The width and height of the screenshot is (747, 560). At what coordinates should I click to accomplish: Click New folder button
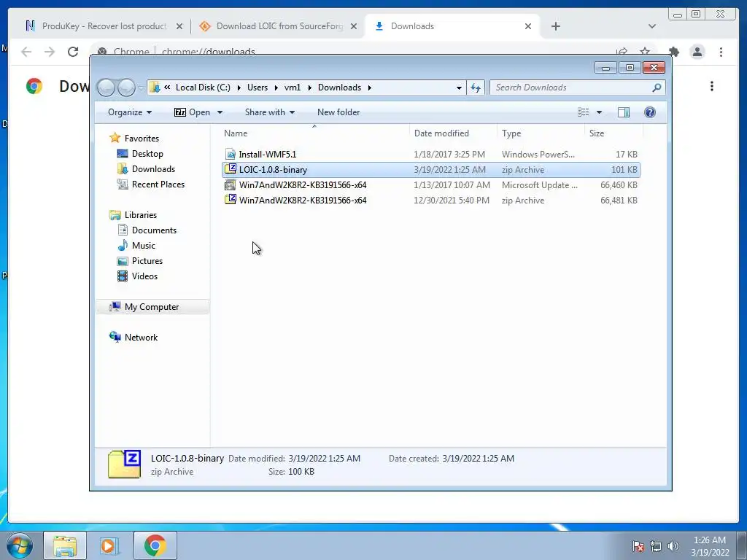pos(338,112)
